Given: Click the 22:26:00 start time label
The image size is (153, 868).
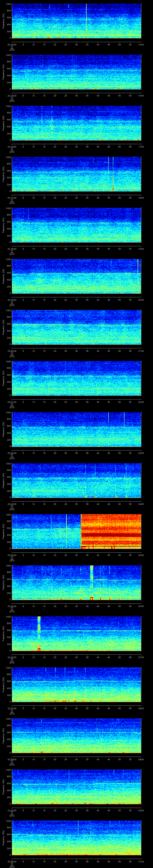Looking at the screenshot, I should pyautogui.click(x=12, y=657).
